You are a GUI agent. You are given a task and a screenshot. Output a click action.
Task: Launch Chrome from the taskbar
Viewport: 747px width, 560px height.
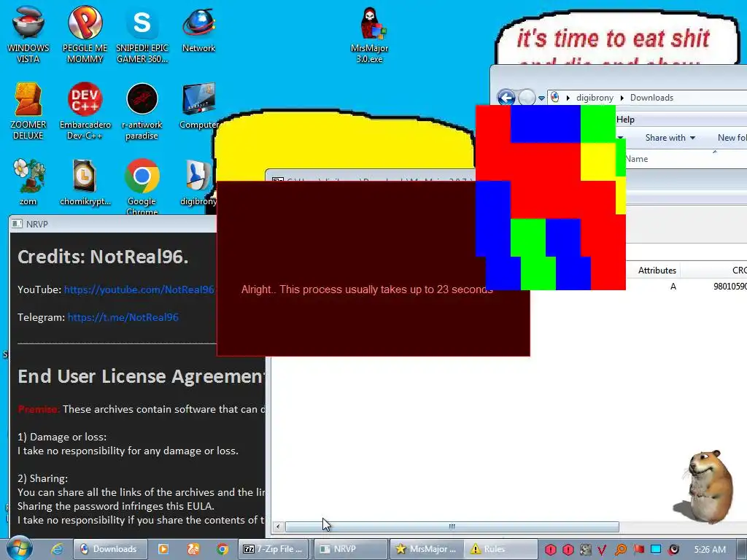click(x=222, y=549)
